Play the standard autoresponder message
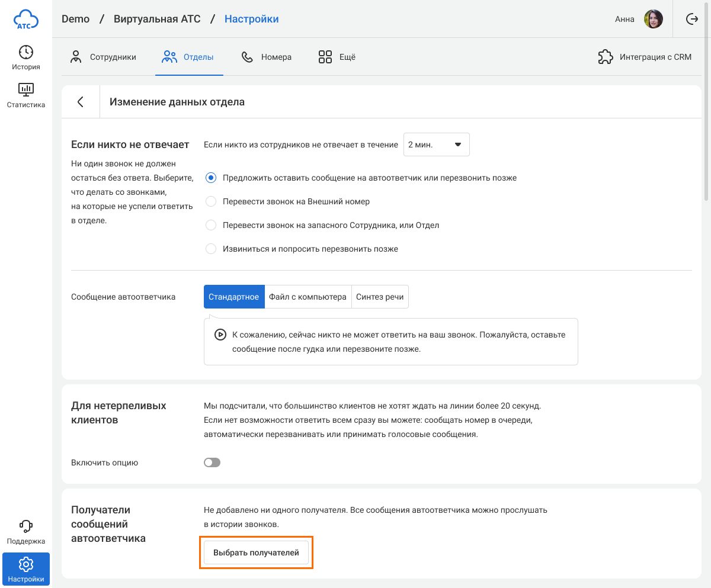This screenshot has height=588, width=711. click(x=220, y=335)
